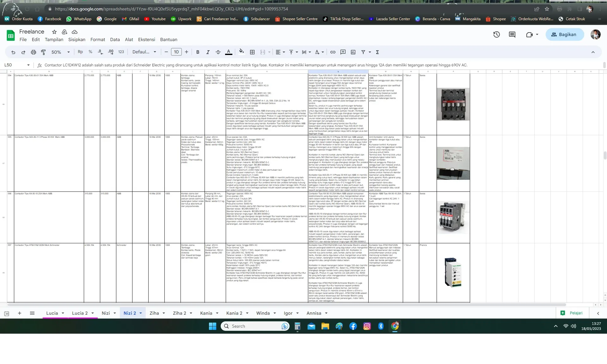Viewport: 607px width, 364px height.
Task: Collapse the toolbar with the chevron
Action: (x=593, y=52)
